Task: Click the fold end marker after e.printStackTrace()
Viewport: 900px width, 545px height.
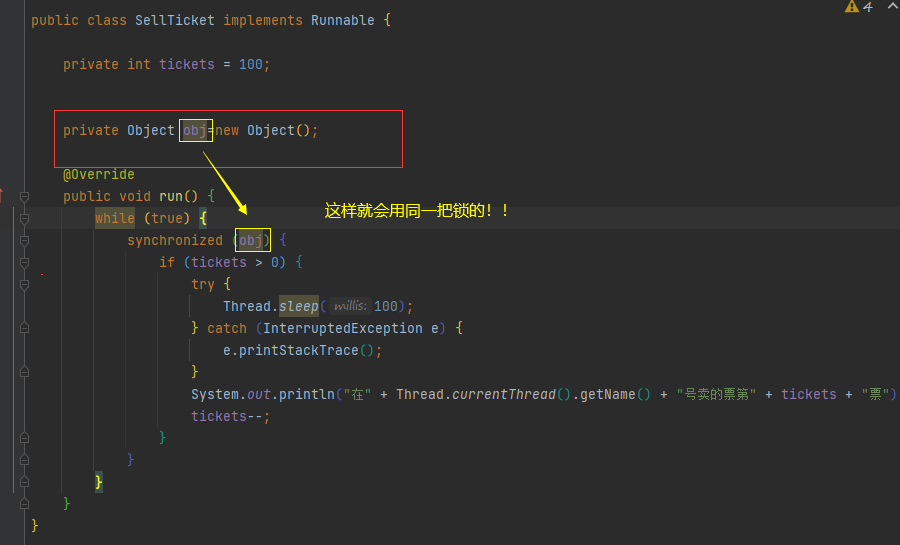Action: [x=24, y=372]
